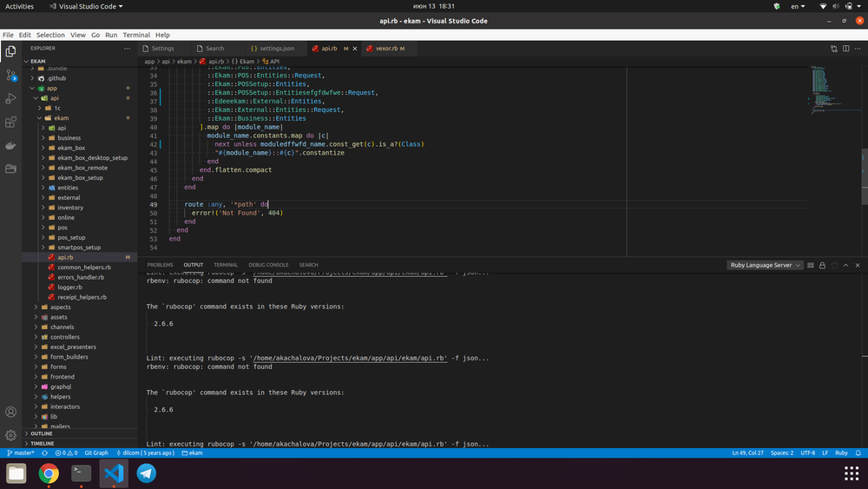
Task: Switch to the settings.json editor tab
Action: 276,49
